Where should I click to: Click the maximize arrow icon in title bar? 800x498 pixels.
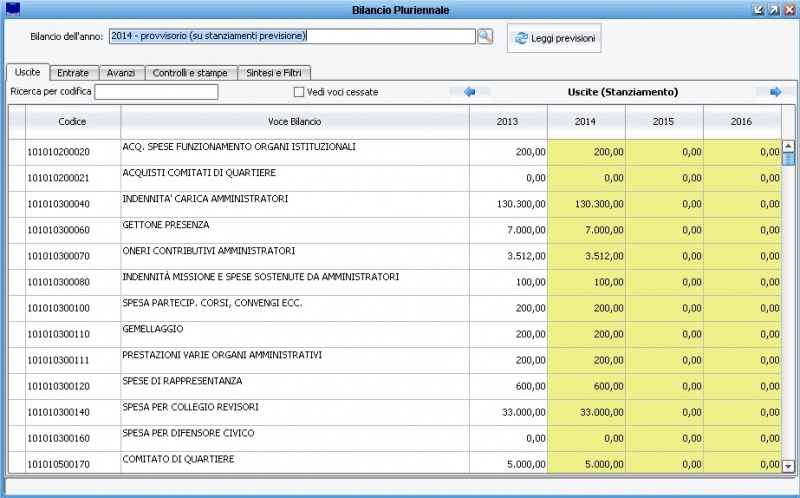coord(773,9)
